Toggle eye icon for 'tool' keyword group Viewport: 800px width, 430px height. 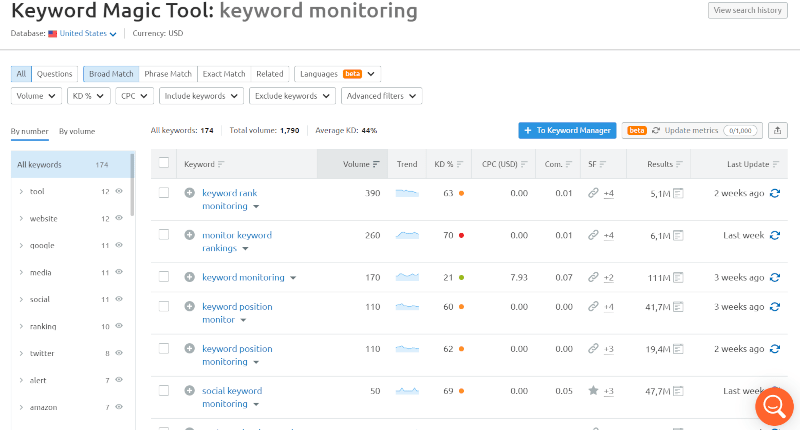pos(119,191)
